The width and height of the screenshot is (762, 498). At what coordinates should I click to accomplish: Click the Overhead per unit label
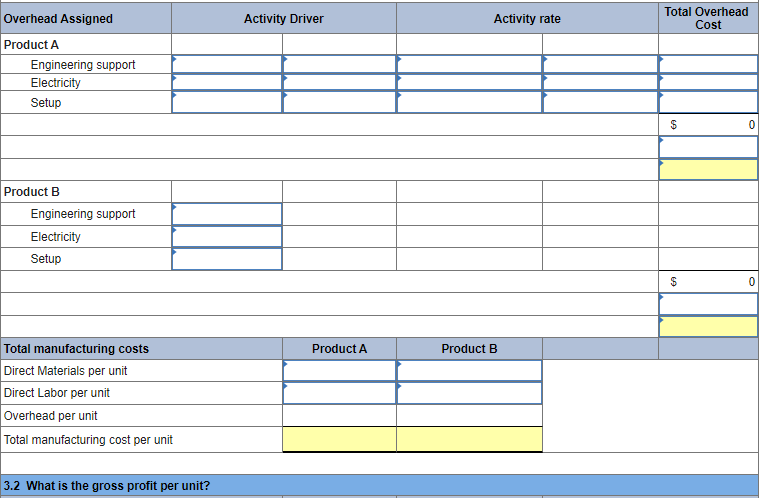click(x=51, y=416)
